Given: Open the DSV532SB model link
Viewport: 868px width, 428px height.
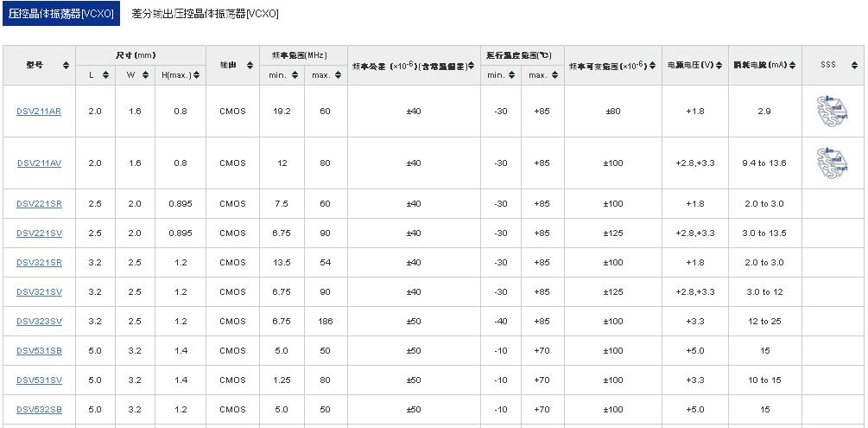Looking at the screenshot, I should click(x=39, y=410).
